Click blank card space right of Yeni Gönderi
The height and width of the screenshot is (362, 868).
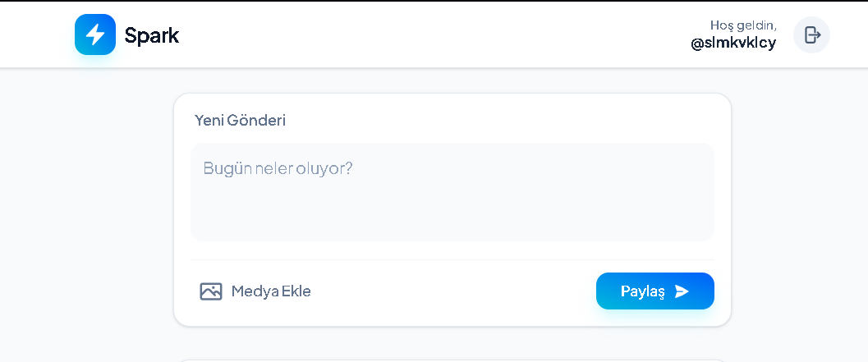point(493,120)
